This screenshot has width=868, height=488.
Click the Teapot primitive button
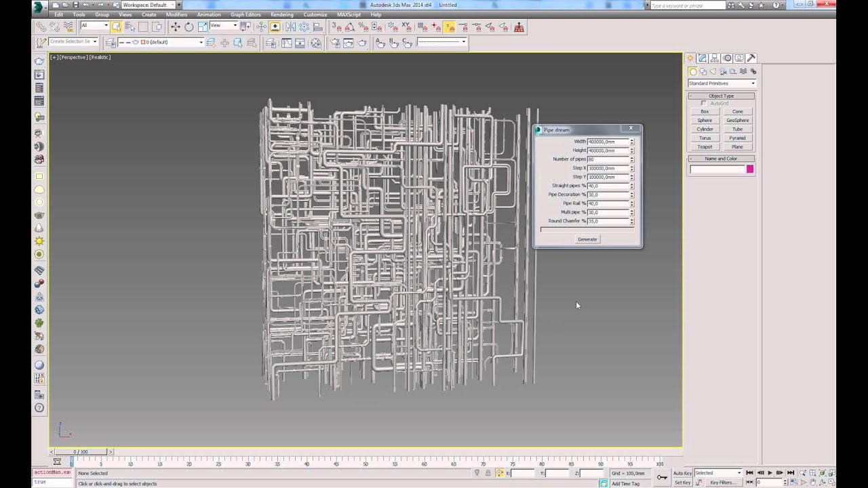(x=705, y=147)
